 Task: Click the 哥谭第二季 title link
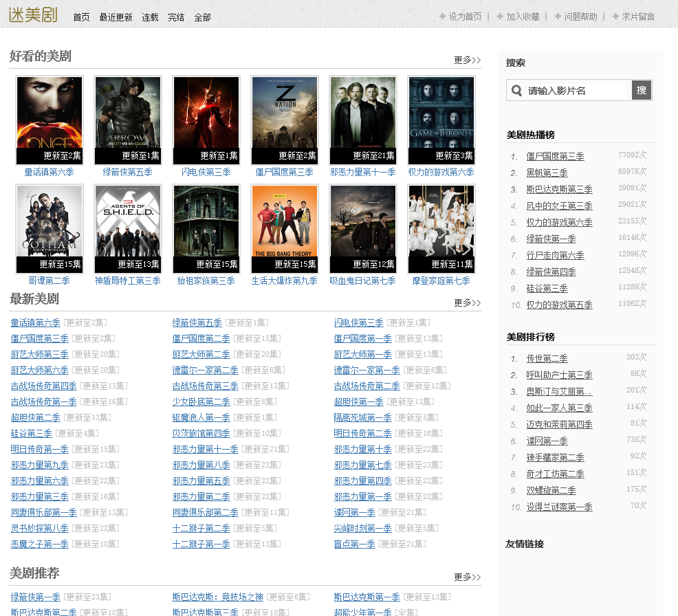coord(50,280)
